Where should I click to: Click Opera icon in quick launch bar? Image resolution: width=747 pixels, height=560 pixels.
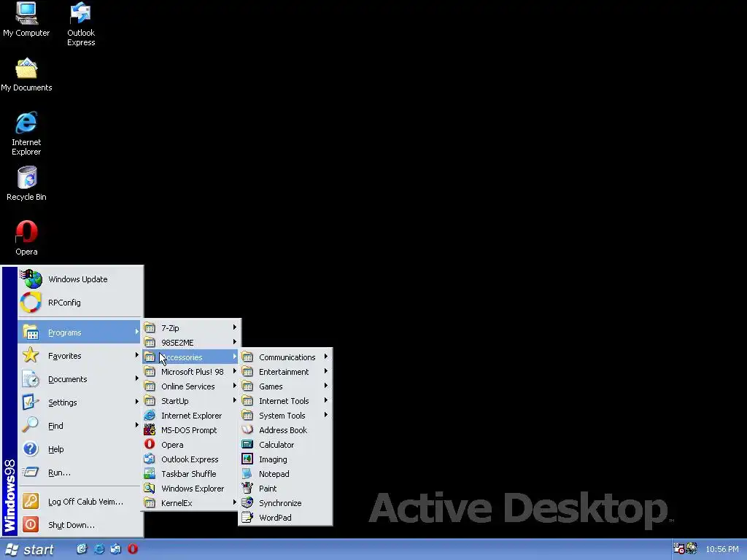coord(133,549)
